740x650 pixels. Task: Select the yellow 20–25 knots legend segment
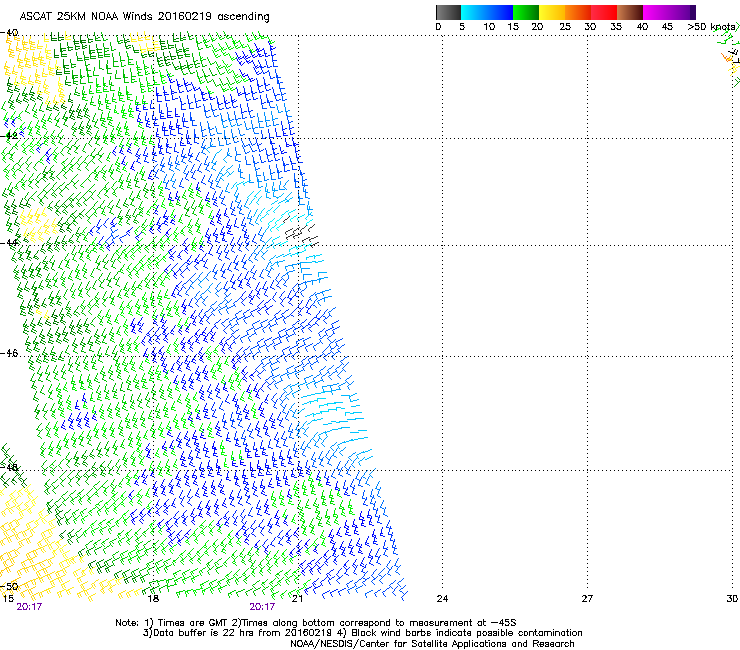[x=552, y=12]
